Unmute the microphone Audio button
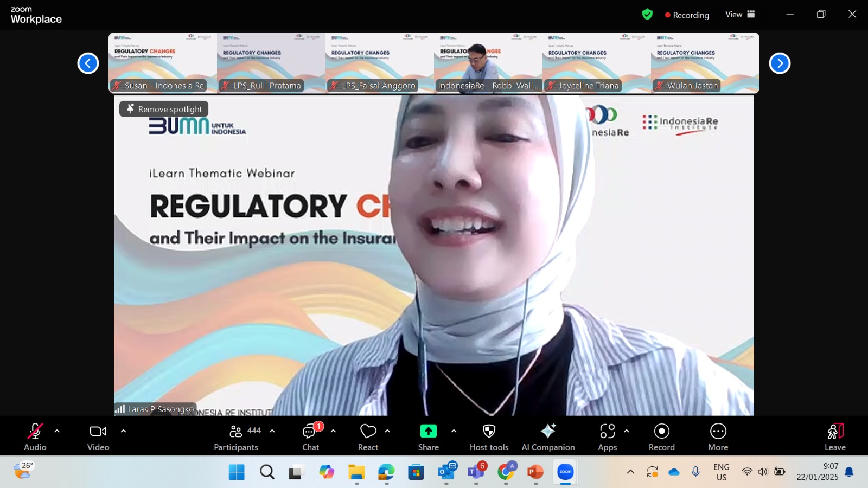This screenshot has height=488, width=868. [x=35, y=436]
